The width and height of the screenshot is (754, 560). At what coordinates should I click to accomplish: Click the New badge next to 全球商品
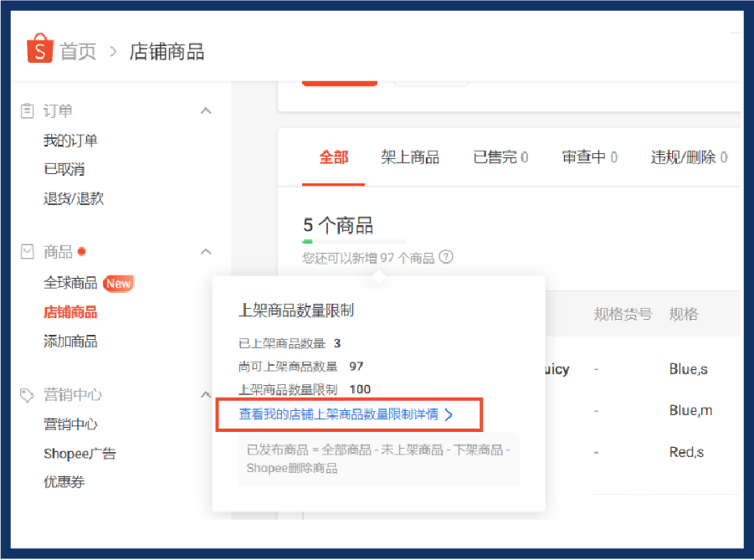pyautogui.click(x=118, y=283)
